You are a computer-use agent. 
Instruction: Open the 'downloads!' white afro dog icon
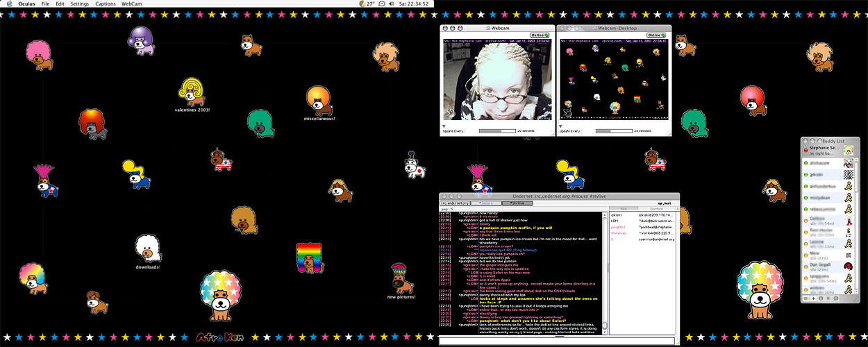[147, 249]
